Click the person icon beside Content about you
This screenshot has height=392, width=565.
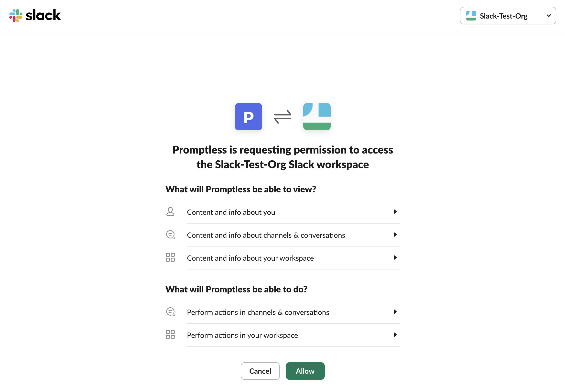pyautogui.click(x=170, y=211)
